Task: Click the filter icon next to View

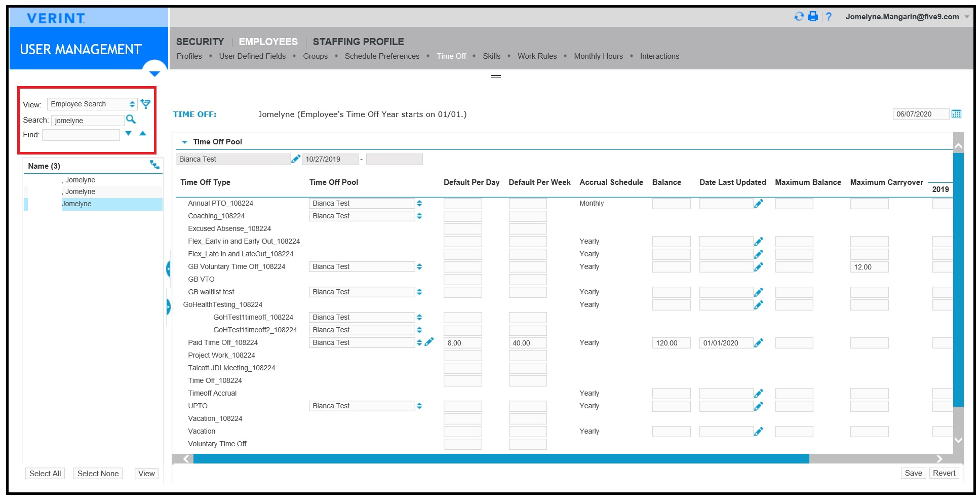Action: tap(145, 104)
